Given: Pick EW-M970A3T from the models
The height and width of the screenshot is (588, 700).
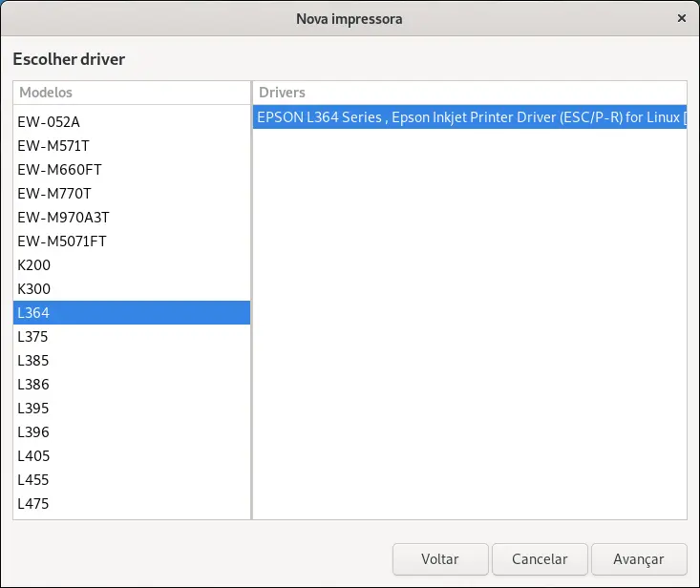Looking at the screenshot, I should [x=132, y=218].
